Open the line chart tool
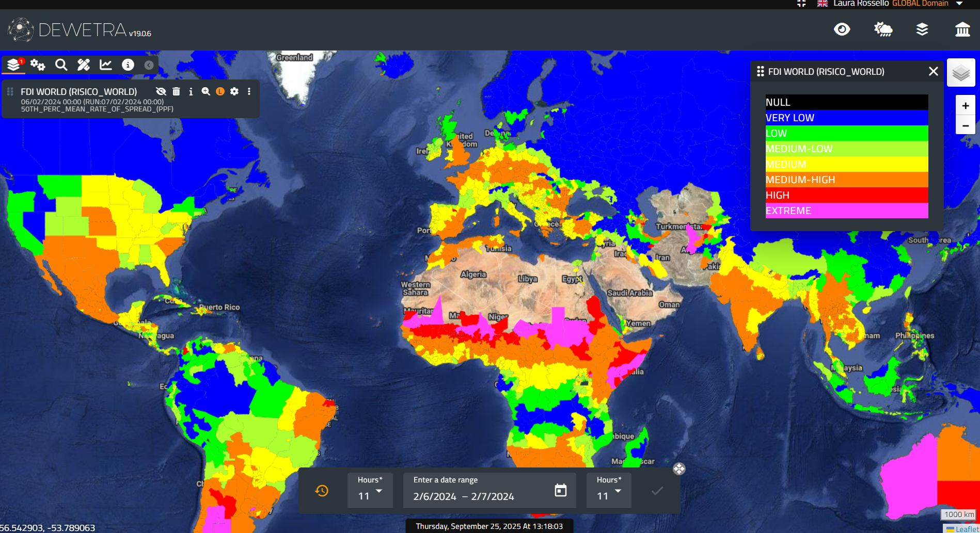The height and width of the screenshot is (533, 980). 106,65
